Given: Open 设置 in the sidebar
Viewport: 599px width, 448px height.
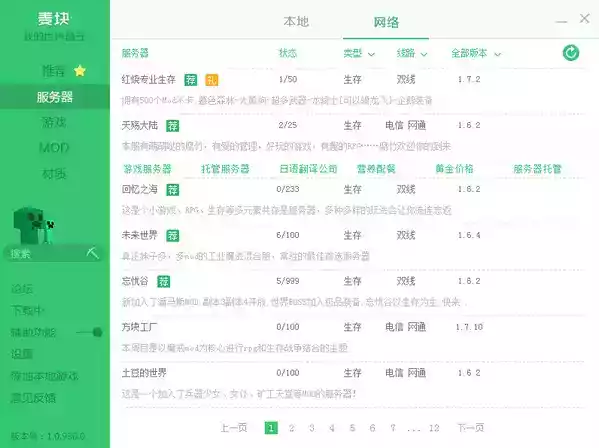Looking at the screenshot, I should pos(22,354).
